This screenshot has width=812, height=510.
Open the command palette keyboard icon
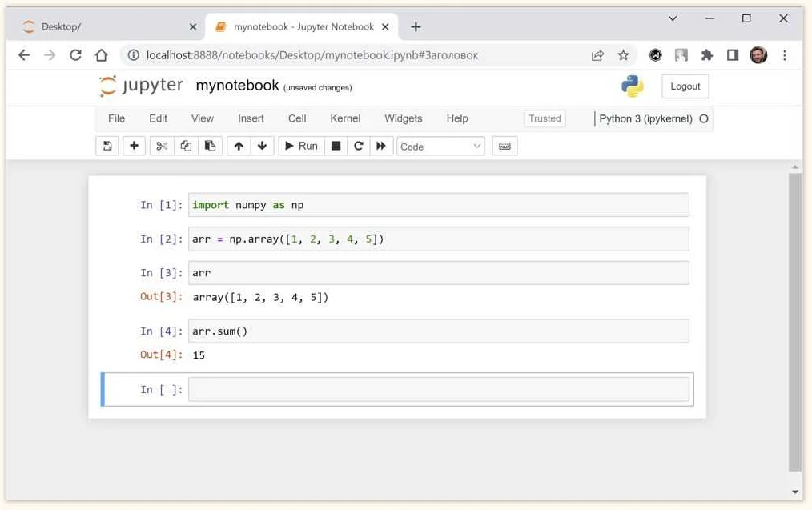point(504,146)
